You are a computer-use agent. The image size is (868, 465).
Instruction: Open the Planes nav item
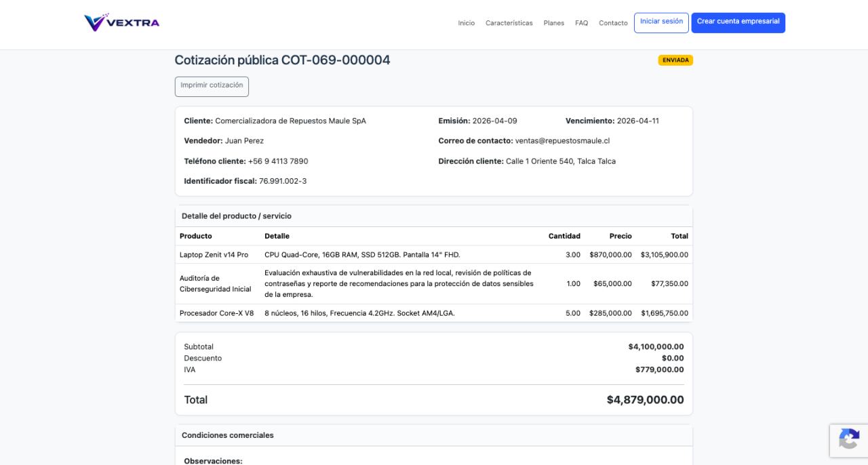[554, 23]
